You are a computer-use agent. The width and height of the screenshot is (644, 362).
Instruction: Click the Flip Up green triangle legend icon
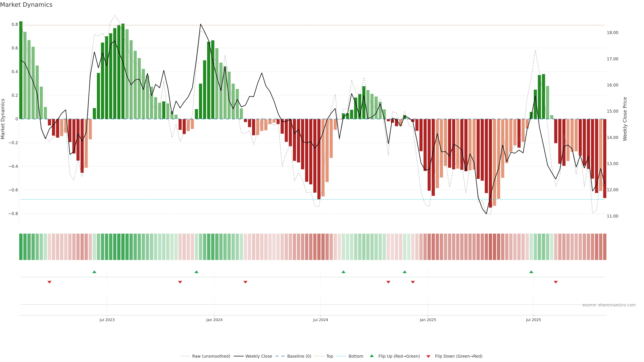pos(372,356)
